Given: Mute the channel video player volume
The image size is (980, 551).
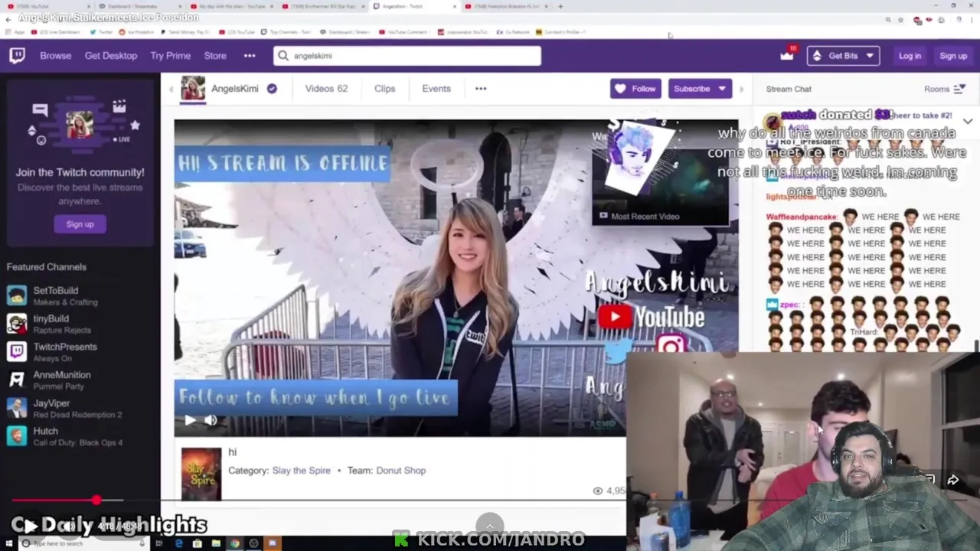Looking at the screenshot, I should (211, 419).
